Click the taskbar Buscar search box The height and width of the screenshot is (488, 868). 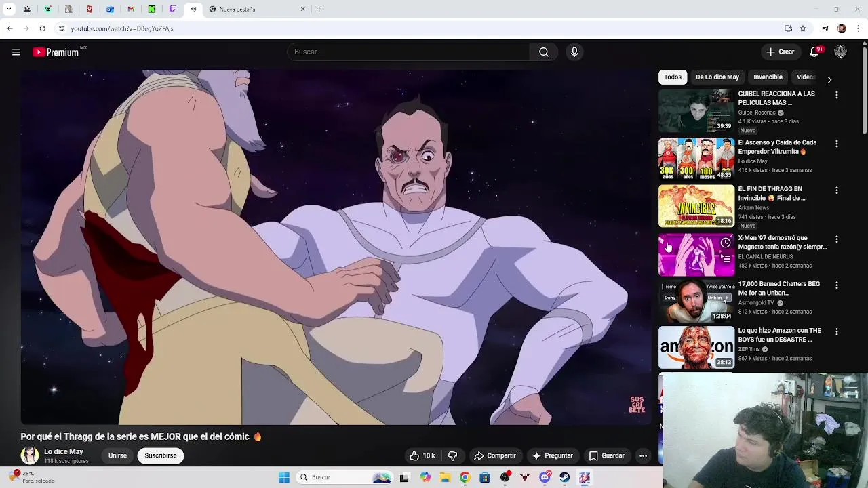(345, 477)
